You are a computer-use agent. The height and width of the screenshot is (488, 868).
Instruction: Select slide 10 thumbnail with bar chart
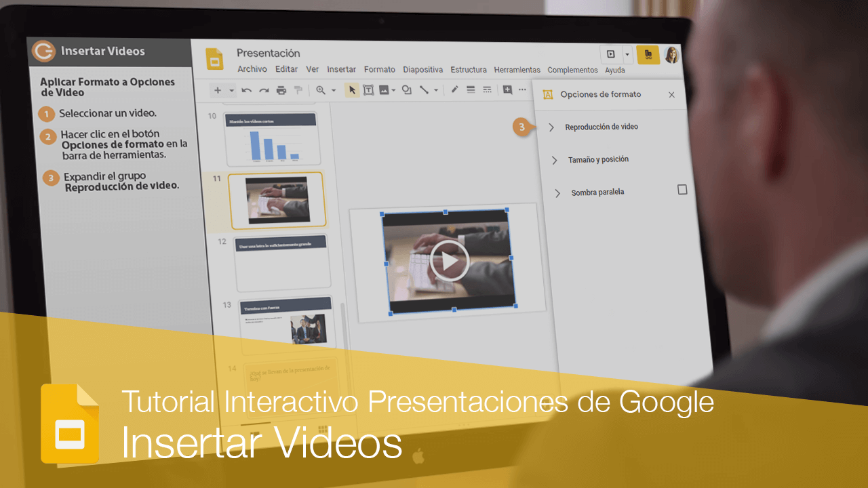271,139
